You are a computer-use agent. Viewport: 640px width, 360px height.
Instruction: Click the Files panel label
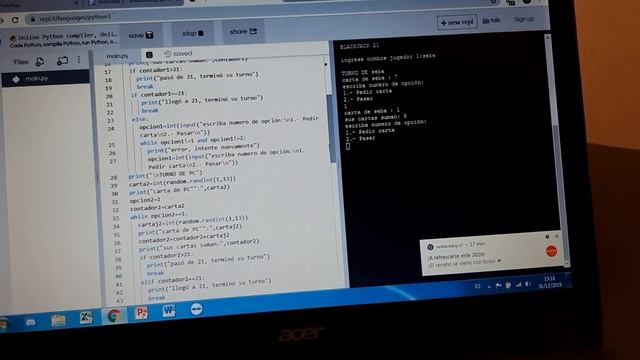tap(21, 62)
